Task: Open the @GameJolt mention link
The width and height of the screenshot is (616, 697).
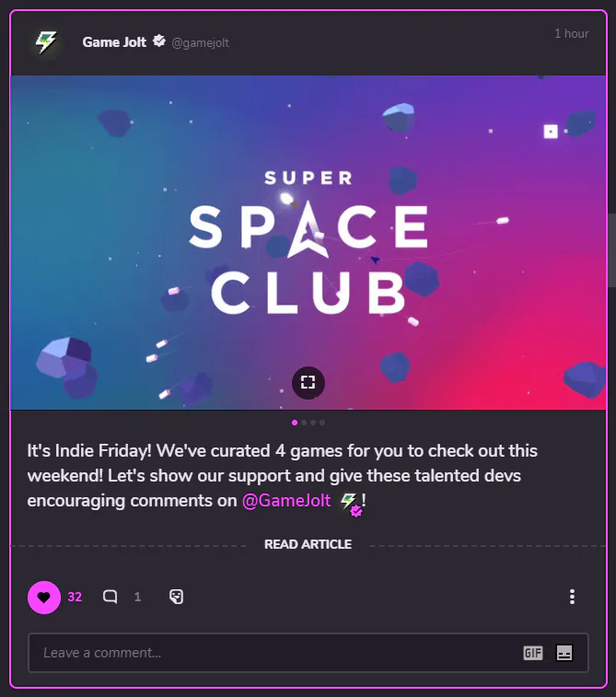Action: [x=286, y=501]
